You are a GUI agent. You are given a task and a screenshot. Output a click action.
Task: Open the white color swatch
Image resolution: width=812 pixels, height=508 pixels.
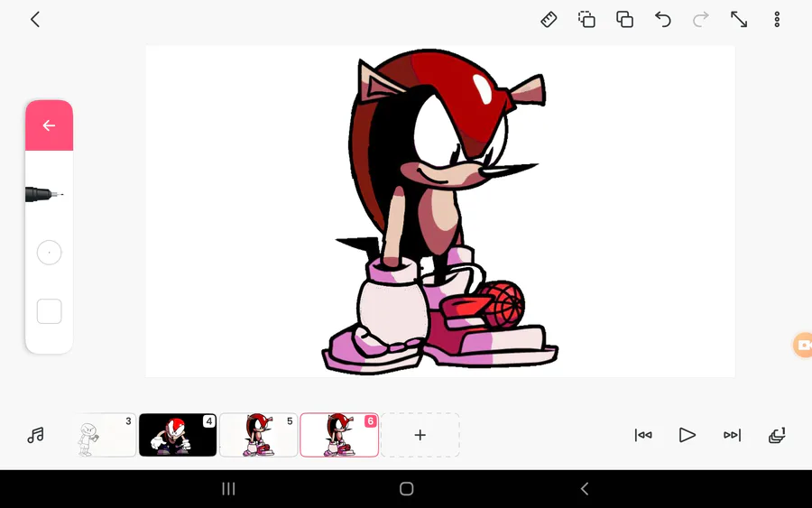[x=50, y=311]
